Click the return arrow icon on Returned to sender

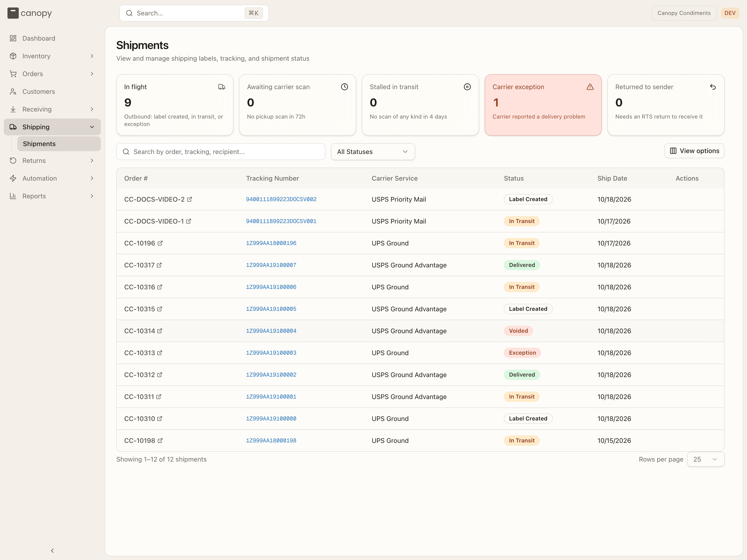click(713, 87)
